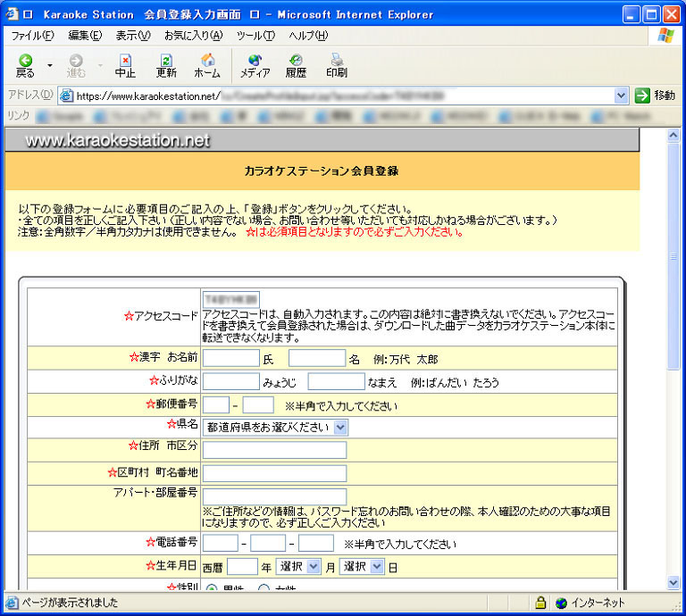
Task: Click the Windows flag logo in the menu bar
Action: point(665,36)
